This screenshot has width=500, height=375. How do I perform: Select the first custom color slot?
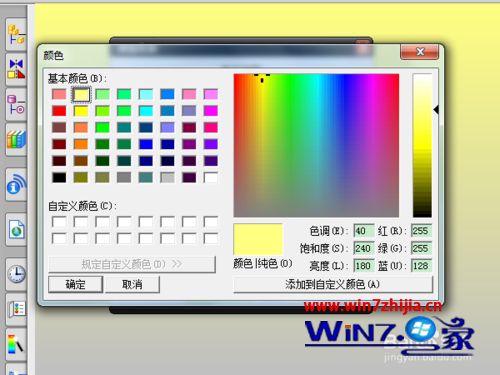(59, 222)
